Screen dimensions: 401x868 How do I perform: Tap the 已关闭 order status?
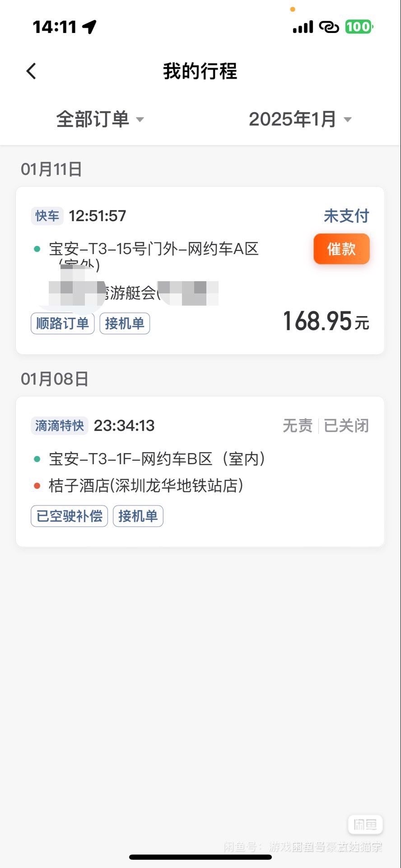(x=346, y=426)
